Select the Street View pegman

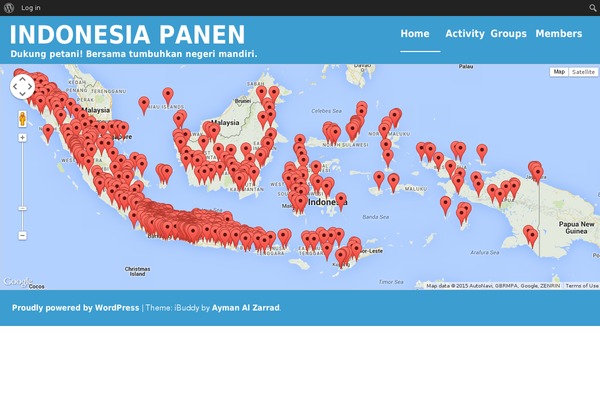23,119
